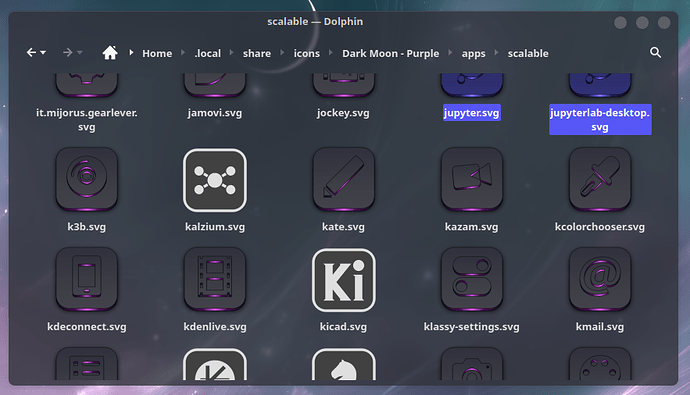Click the highlighted jupyterlab-desktop.svg icon
This screenshot has width=690, height=395.
600,85
